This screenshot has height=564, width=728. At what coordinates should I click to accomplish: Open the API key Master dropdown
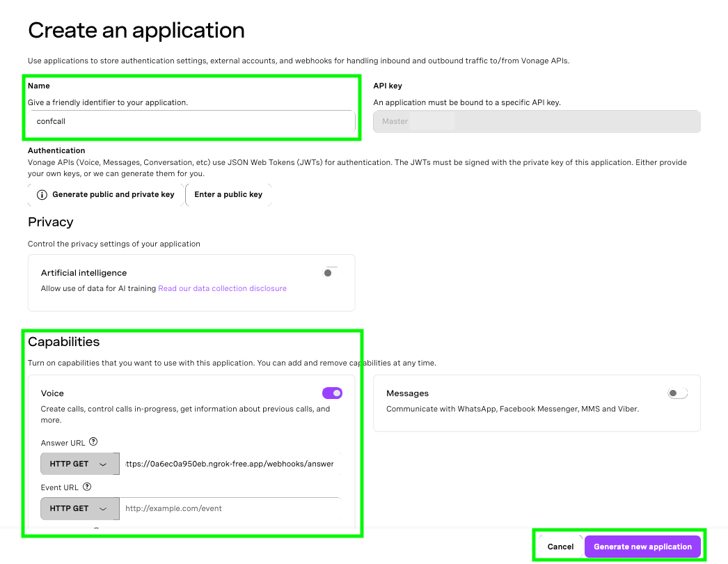[x=536, y=121]
